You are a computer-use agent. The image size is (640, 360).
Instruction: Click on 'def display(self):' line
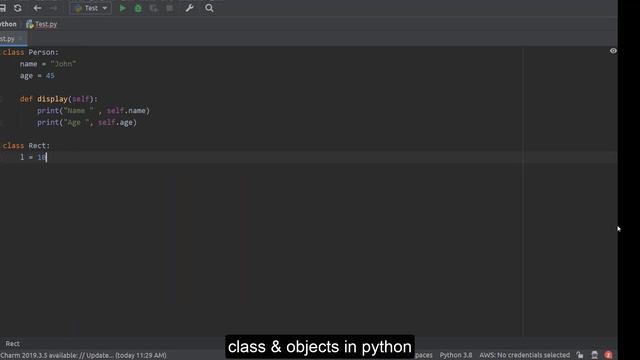[x=59, y=99]
